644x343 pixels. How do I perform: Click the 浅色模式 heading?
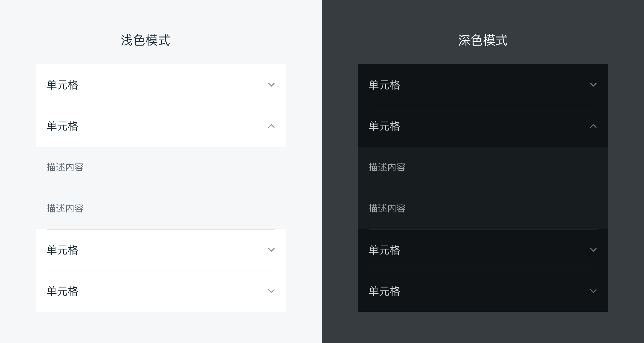pyautogui.click(x=145, y=40)
